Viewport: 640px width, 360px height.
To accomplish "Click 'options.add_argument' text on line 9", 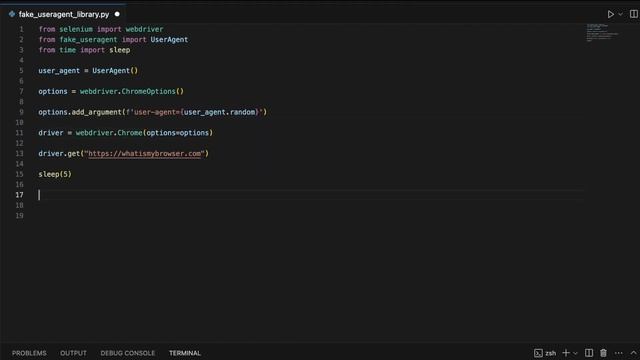I will point(80,112).
